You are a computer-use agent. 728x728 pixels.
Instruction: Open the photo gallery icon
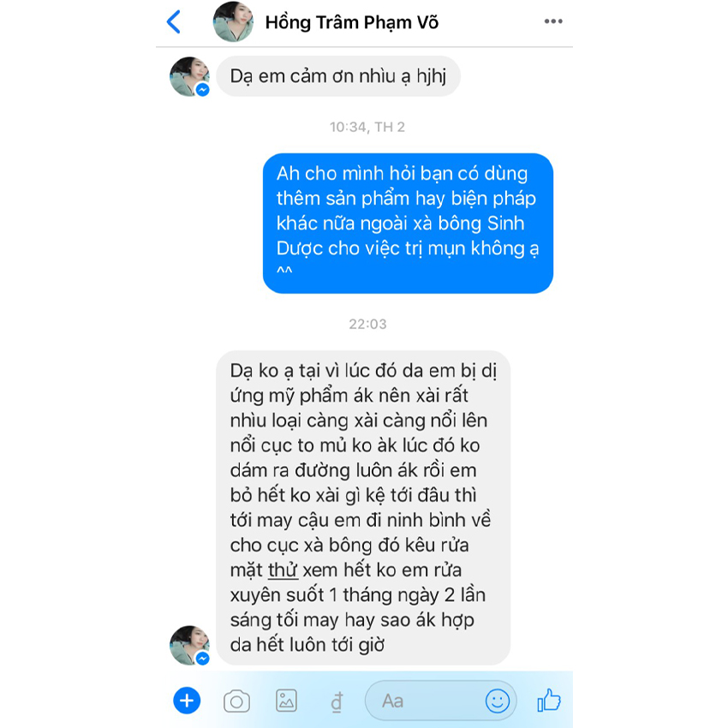[286, 701]
